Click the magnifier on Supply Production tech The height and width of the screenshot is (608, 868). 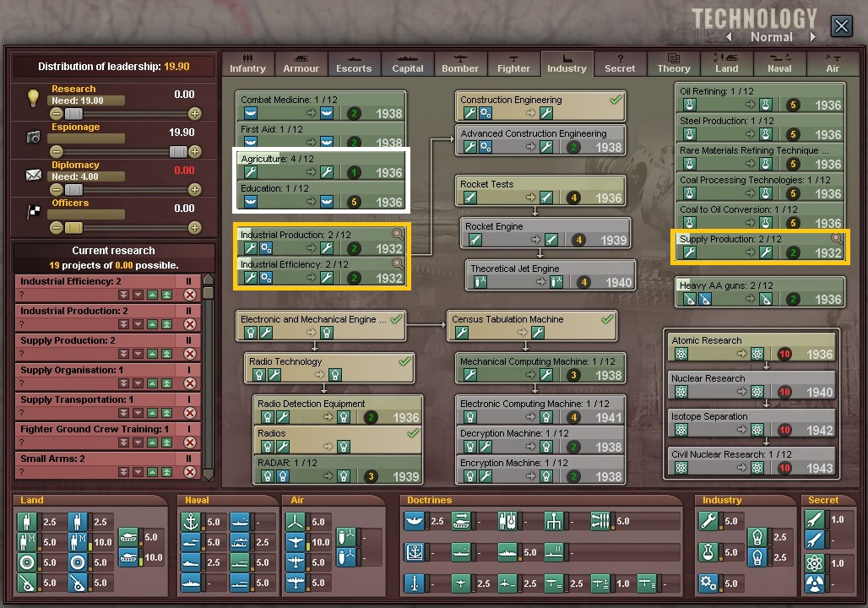point(837,239)
